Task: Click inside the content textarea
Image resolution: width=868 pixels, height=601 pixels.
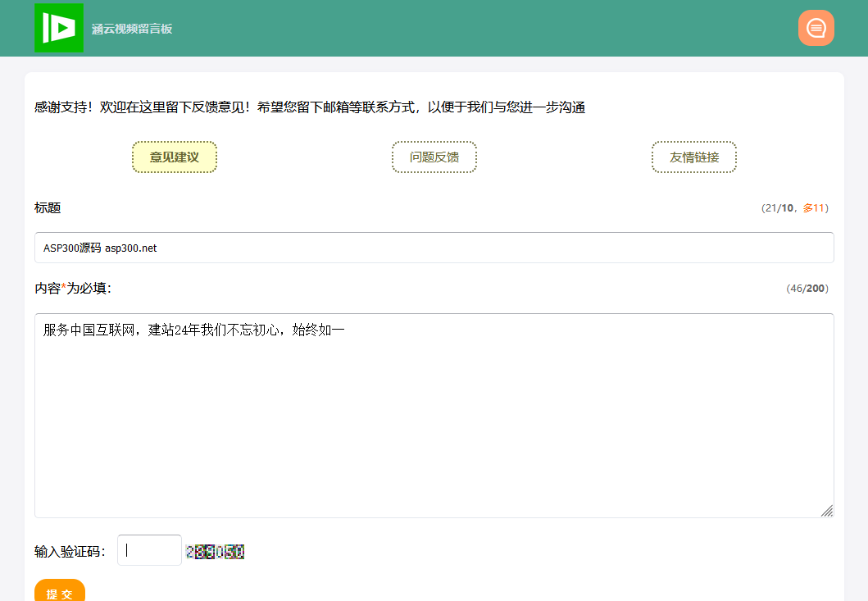Action: [x=434, y=426]
